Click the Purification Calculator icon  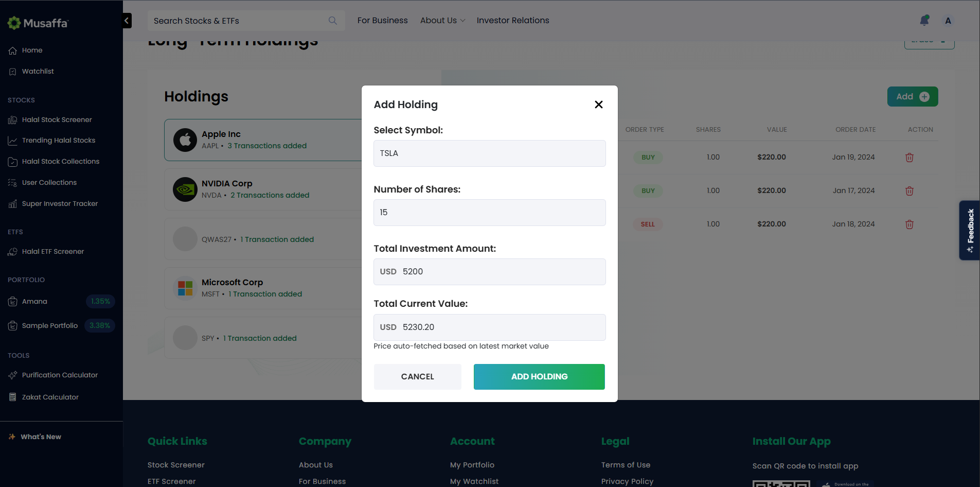pyautogui.click(x=13, y=375)
